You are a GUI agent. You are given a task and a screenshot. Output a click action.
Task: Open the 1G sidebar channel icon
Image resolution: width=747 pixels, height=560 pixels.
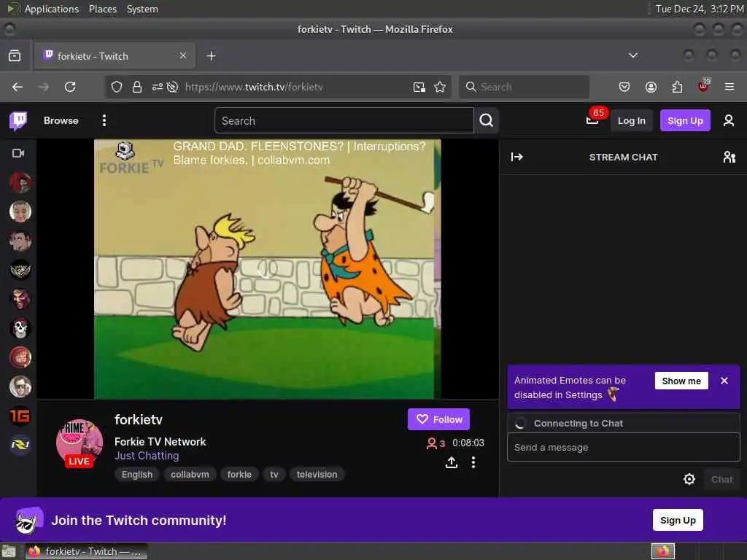tap(20, 416)
